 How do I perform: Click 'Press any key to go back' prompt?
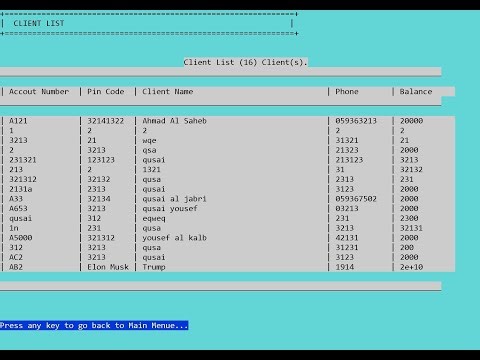tap(94, 325)
